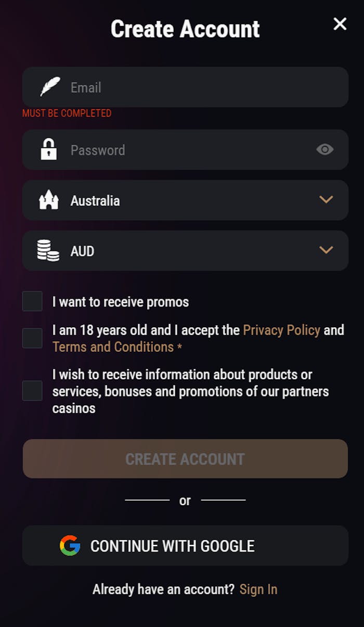Tick the partners casinos information checkbox
This screenshot has height=627, width=364.
pos(32,390)
